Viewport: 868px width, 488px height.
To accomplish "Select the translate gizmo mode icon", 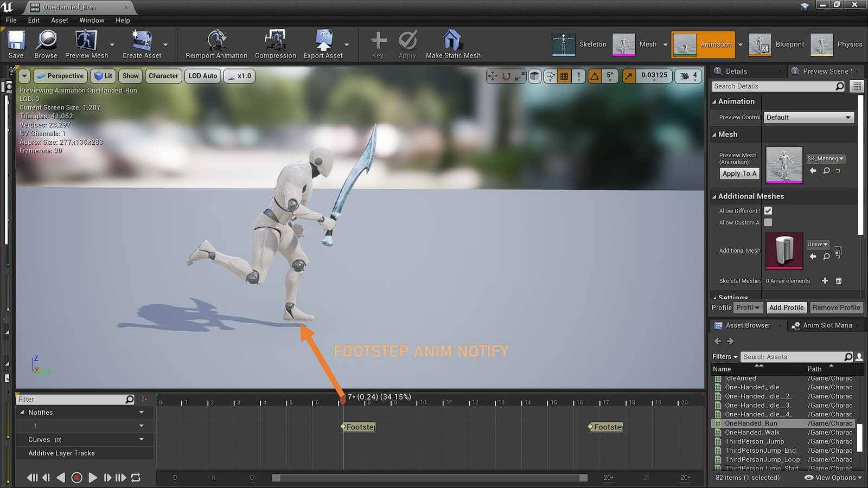I will point(493,76).
